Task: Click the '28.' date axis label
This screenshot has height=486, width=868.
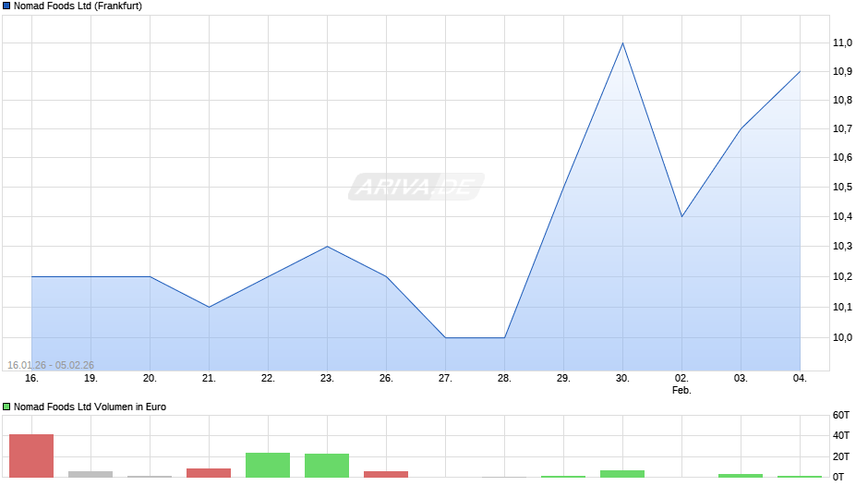Action: [x=504, y=379]
